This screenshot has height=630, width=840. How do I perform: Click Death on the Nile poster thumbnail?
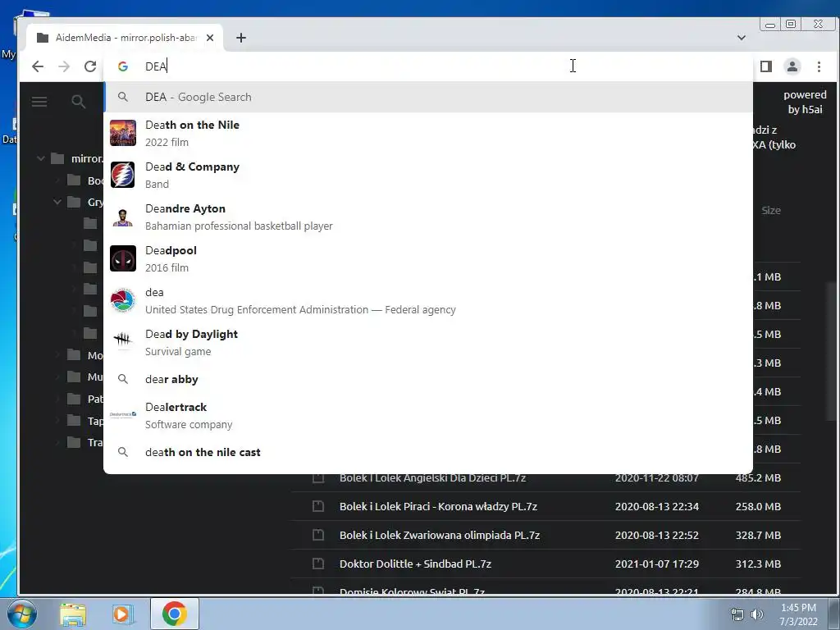pos(123,133)
